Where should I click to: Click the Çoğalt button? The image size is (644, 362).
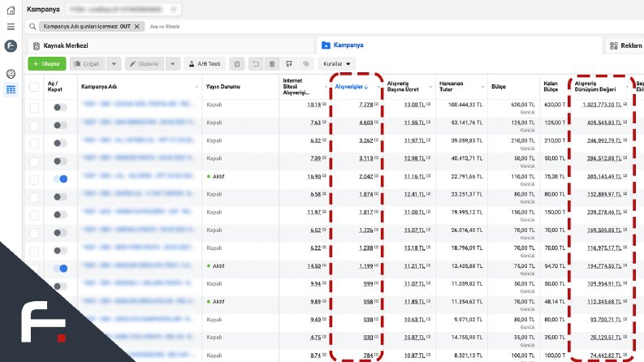coord(88,64)
